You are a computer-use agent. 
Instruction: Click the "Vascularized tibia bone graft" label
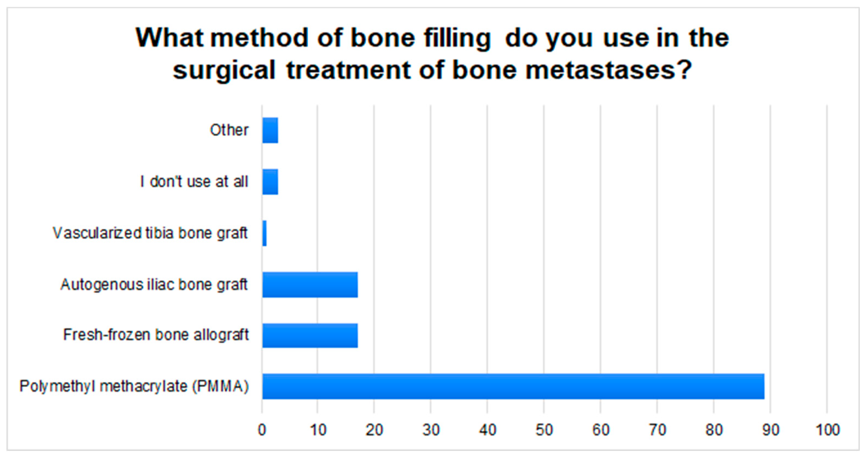coord(150,233)
